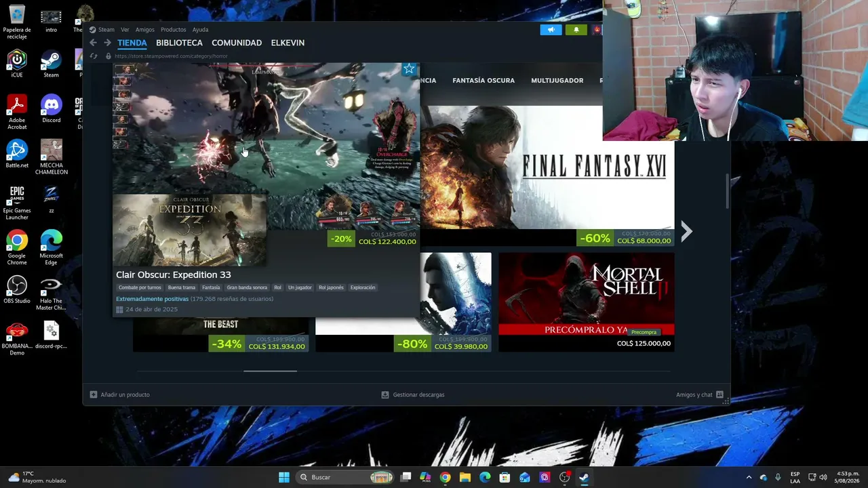
Task: Select the FANTASÍA OSCURA category tab
Action: (x=484, y=81)
